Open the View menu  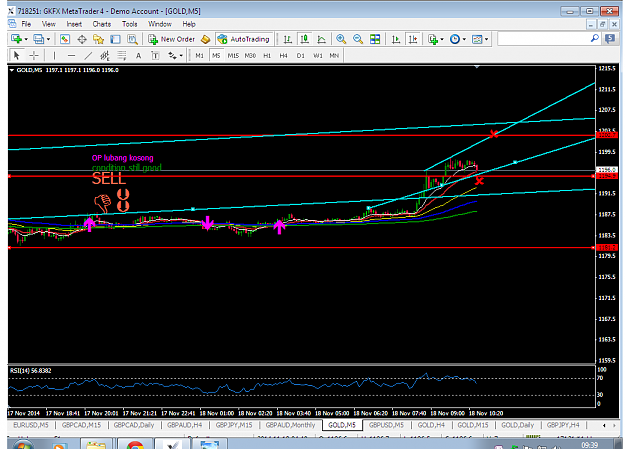49,24
